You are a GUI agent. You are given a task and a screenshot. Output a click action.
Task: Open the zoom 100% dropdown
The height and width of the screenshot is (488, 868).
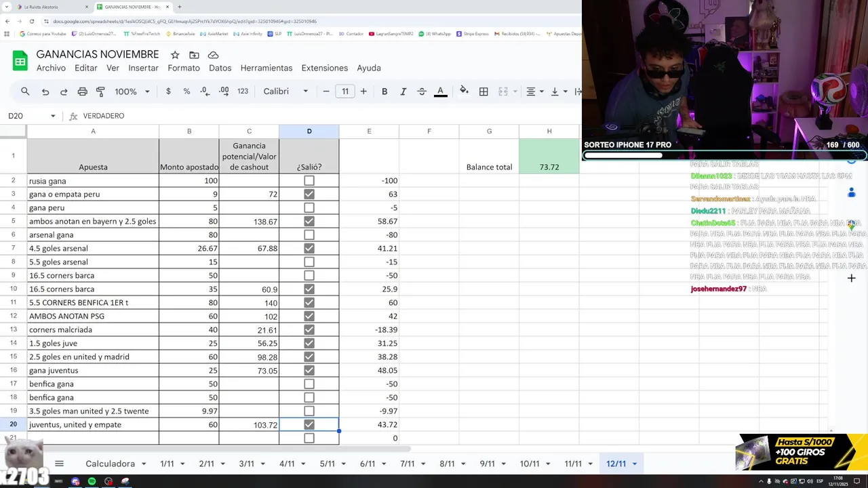point(132,91)
